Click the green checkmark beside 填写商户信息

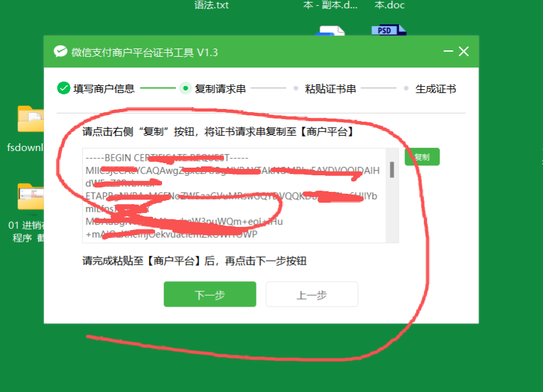(x=63, y=89)
